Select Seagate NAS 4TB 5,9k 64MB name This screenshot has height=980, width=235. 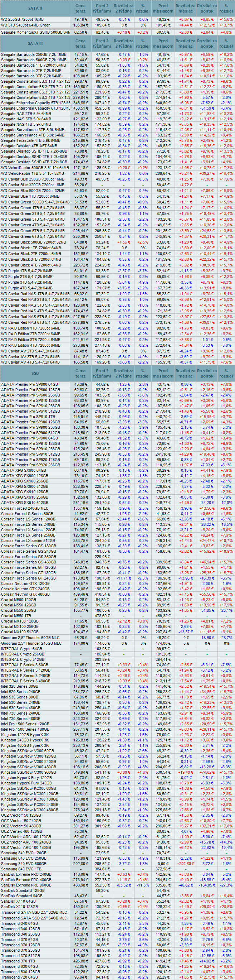coord(26,124)
